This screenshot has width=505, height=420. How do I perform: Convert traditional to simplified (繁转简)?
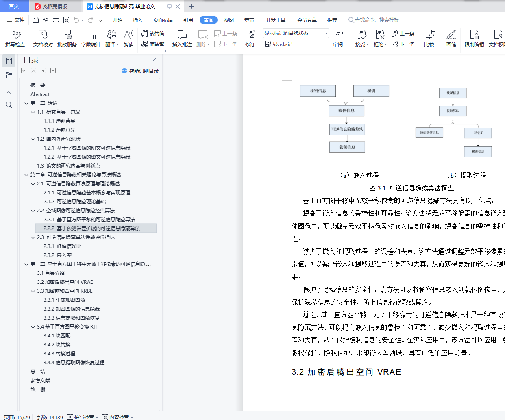153,34
